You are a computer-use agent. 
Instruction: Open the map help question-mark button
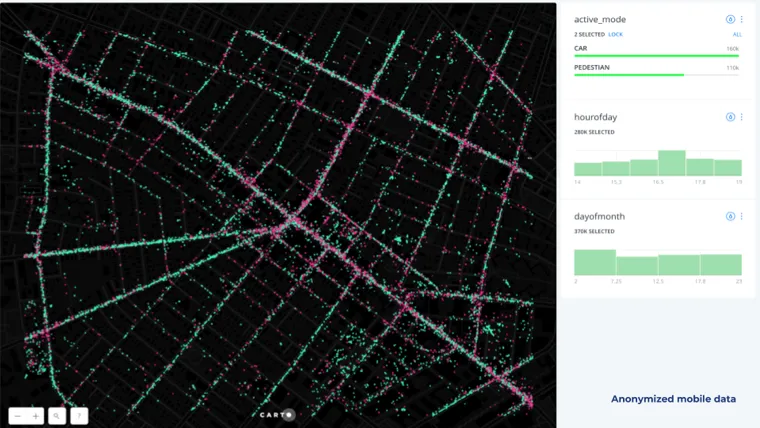coord(79,416)
